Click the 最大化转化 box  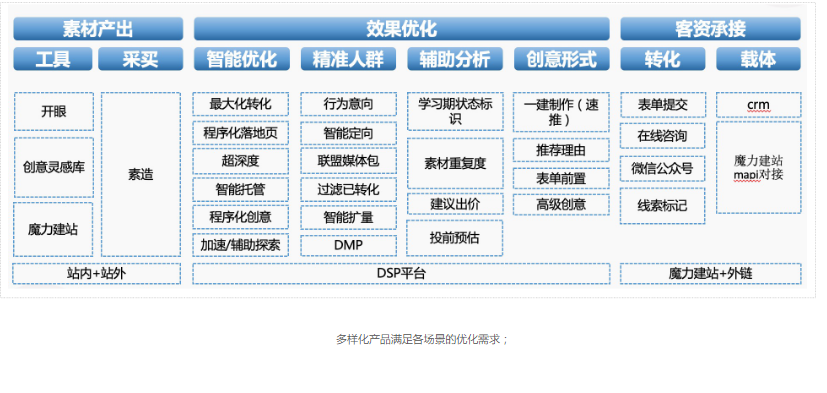pyautogui.click(x=241, y=104)
